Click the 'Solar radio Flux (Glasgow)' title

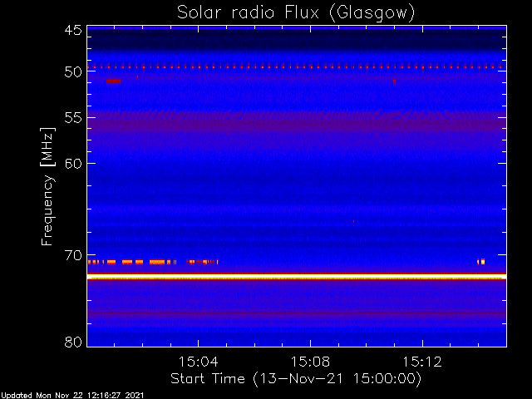(296, 13)
